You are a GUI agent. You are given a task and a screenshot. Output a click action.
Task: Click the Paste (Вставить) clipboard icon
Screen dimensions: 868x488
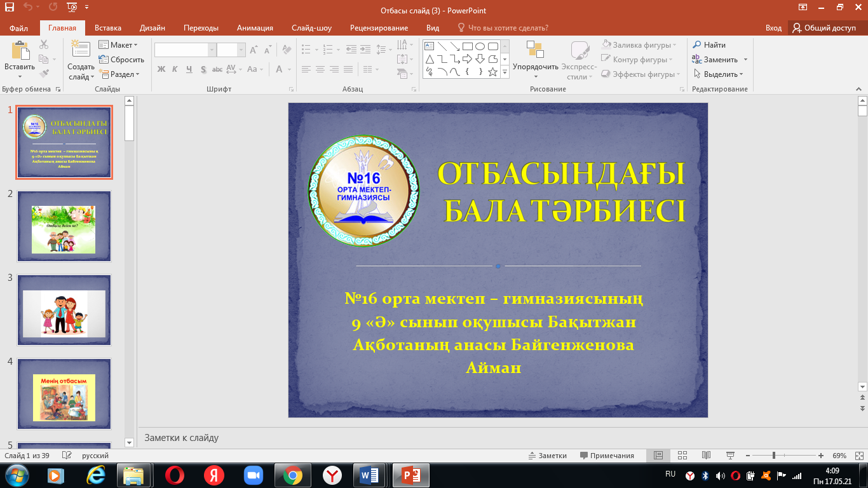coord(20,52)
